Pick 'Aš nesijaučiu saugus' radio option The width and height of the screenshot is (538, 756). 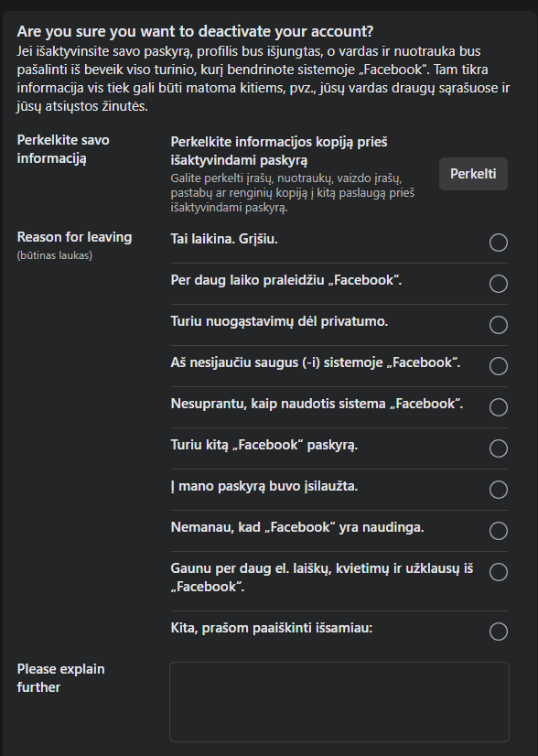499,366
